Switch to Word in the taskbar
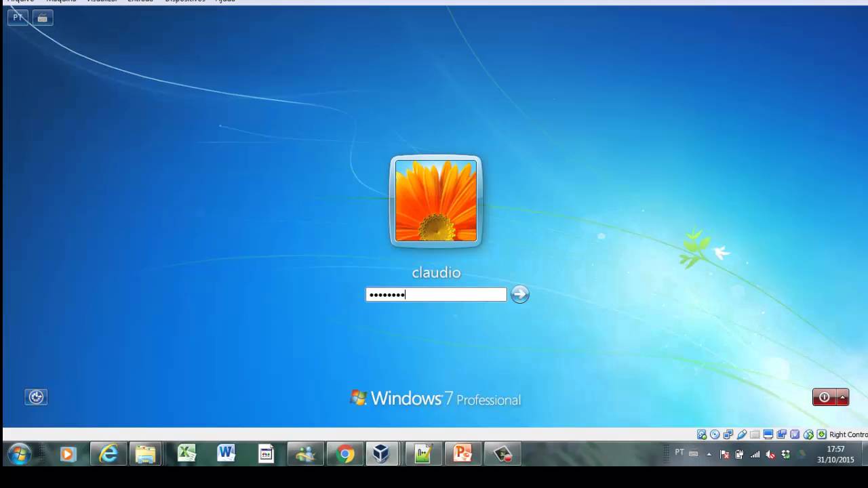The image size is (868, 488). (x=226, y=453)
